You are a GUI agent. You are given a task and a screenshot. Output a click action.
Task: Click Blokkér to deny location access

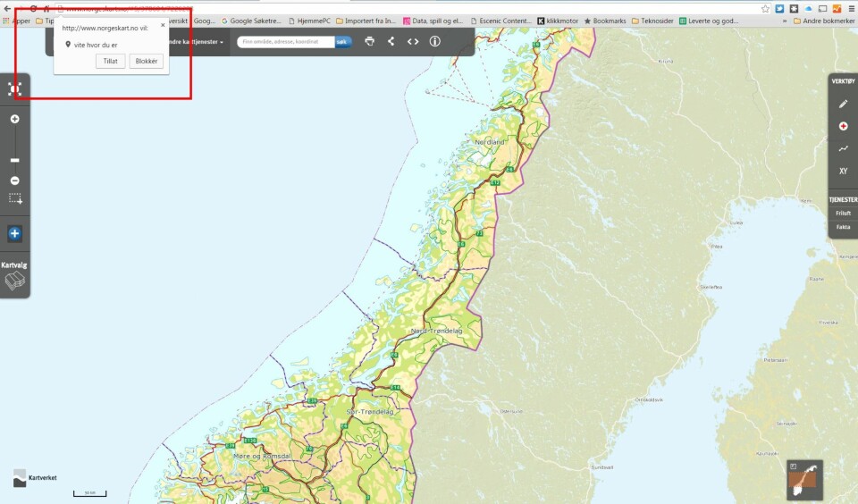pyautogui.click(x=146, y=61)
